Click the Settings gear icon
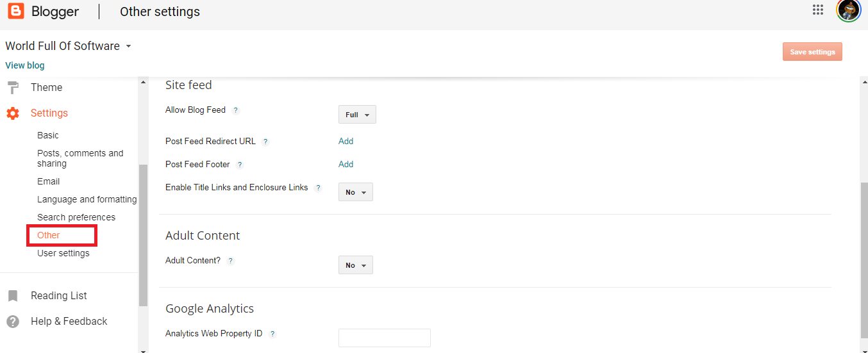This screenshot has height=353, width=868. (13, 113)
